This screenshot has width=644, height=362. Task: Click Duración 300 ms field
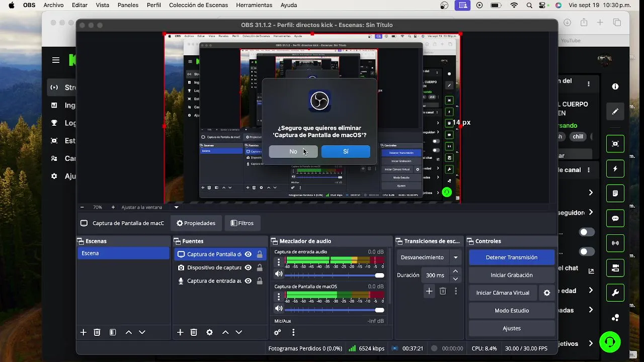click(435, 275)
